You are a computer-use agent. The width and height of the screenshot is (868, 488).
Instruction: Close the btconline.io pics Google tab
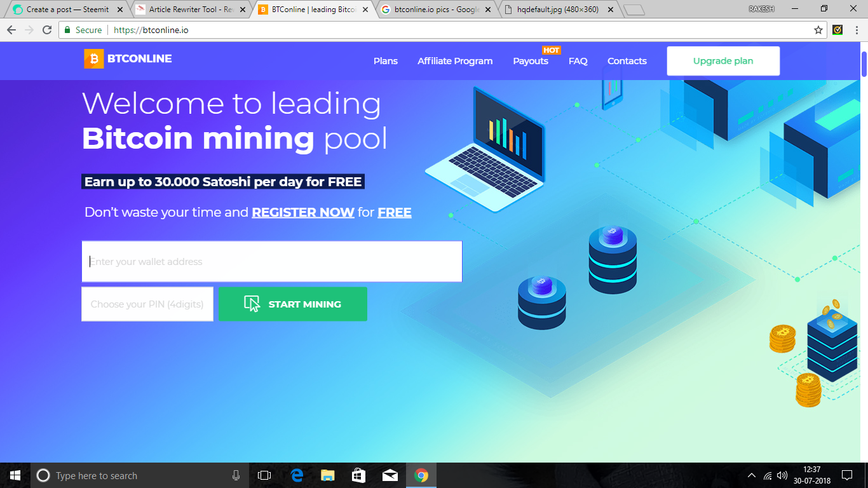pyautogui.click(x=487, y=10)
